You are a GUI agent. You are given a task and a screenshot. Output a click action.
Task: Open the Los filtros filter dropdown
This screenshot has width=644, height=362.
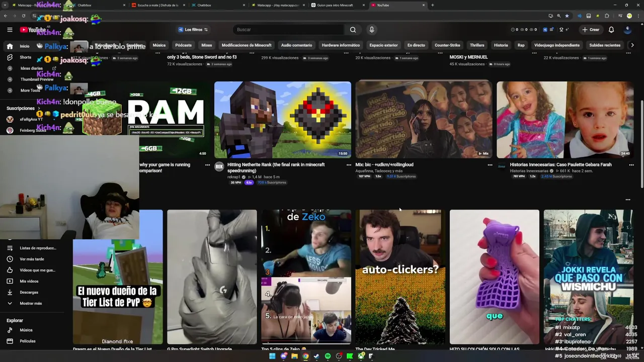coord(193,30)
